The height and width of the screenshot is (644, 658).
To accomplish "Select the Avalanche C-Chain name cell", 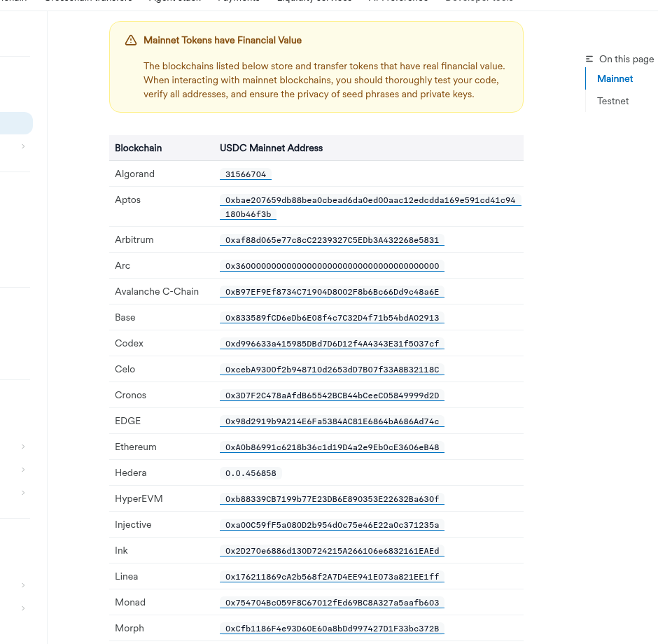I will coord(157,292).
